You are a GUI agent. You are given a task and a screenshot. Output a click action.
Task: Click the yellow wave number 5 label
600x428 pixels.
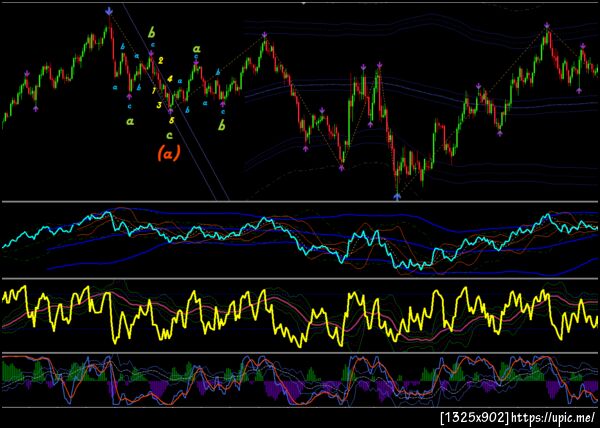172,120
